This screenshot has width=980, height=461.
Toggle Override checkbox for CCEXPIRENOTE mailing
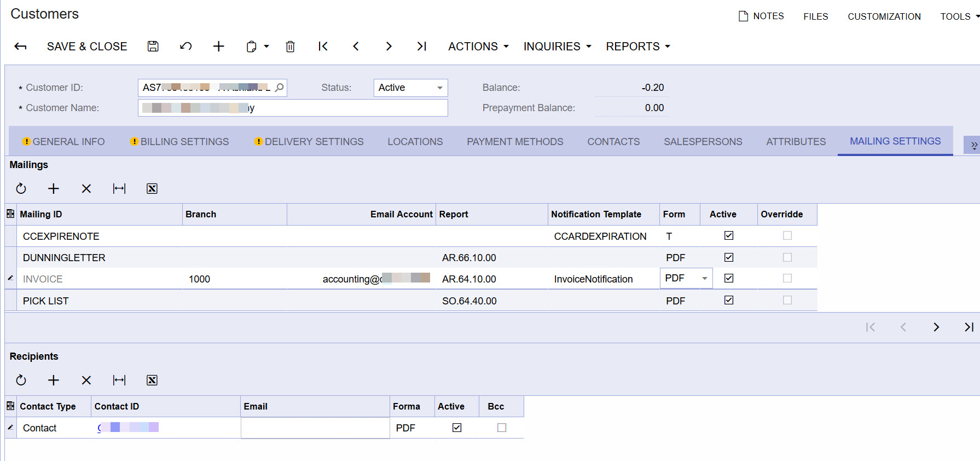(x=787, y=235)
